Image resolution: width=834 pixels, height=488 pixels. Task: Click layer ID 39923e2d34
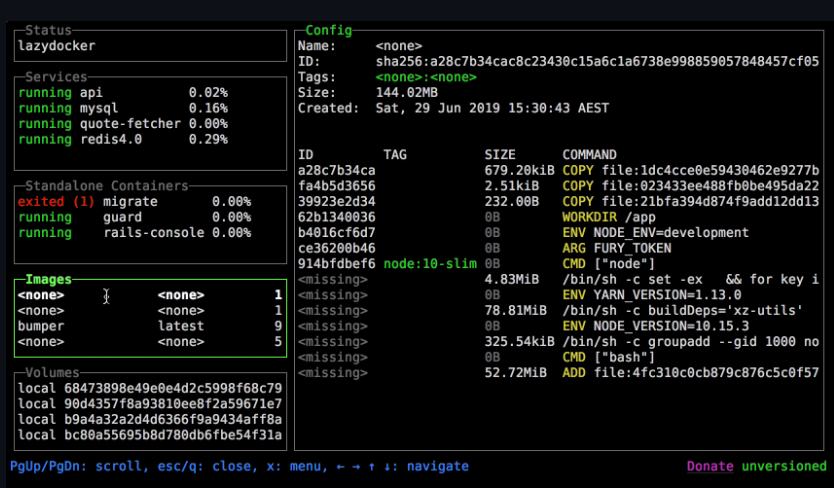(337, 202)
